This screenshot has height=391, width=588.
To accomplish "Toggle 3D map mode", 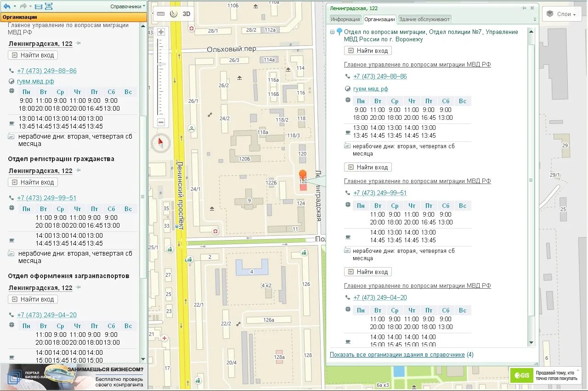I will (x=187, y=14).
